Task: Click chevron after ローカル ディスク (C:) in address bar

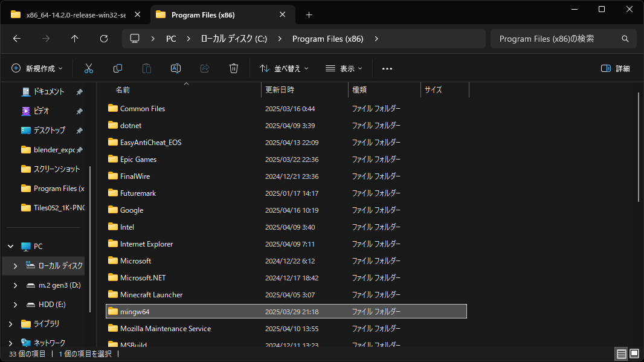Action: click(x=280, y=39)
